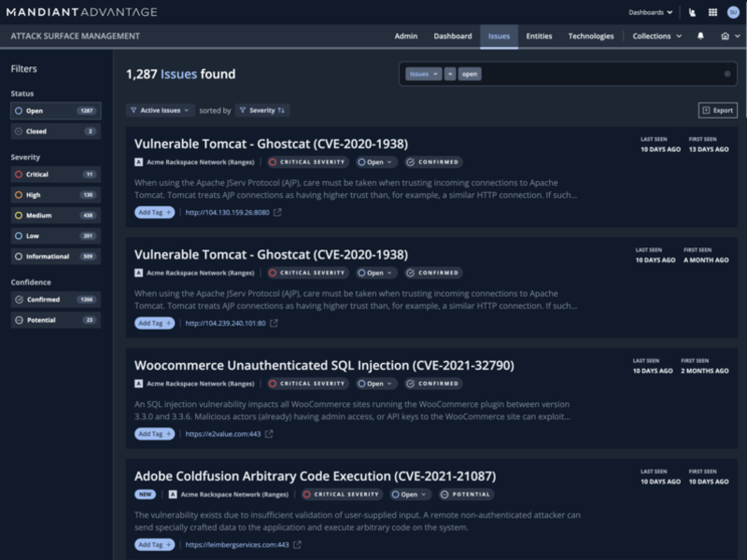Open Adobe Coldfusion Arbitrary Code Execution issue
747x560 pixels.
(315, 476)
